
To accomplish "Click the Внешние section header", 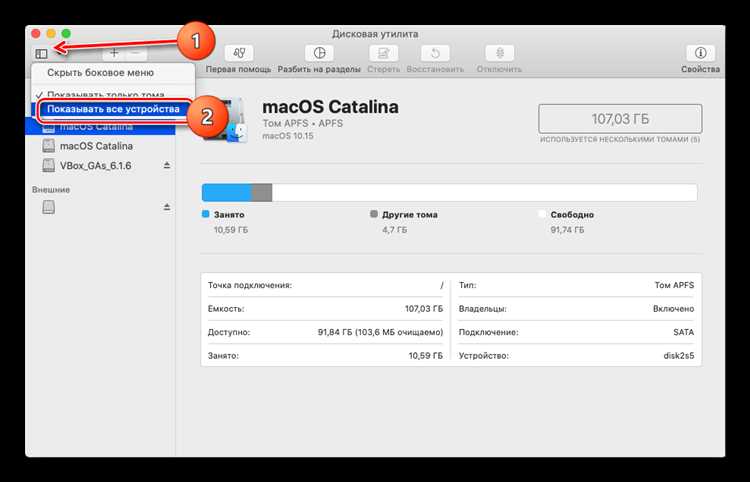I will pyautogui.click(x=51, y=190).
